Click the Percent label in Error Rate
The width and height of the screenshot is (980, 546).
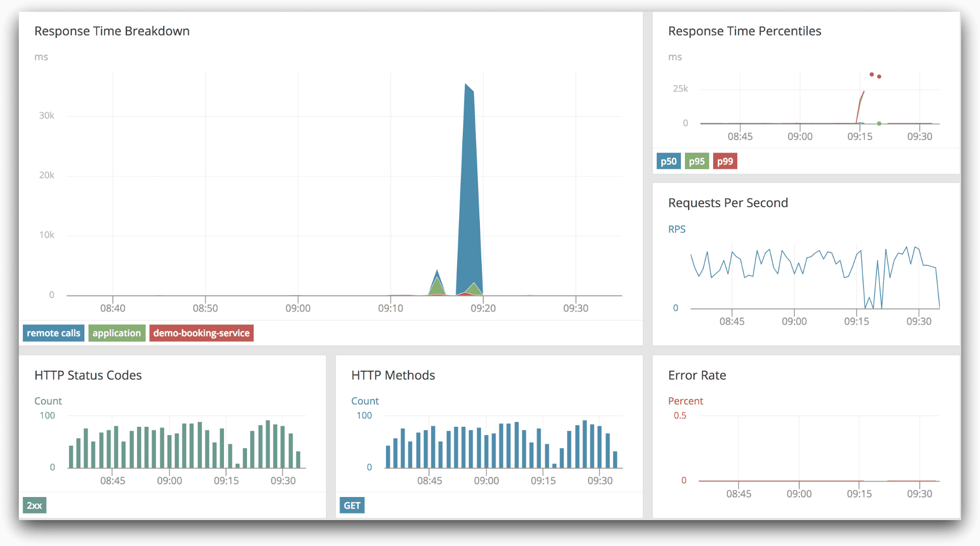pos(685,401)
